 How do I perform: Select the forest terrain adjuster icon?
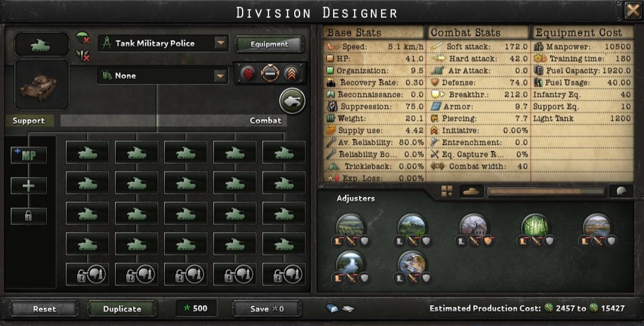[x=535, y=226]
